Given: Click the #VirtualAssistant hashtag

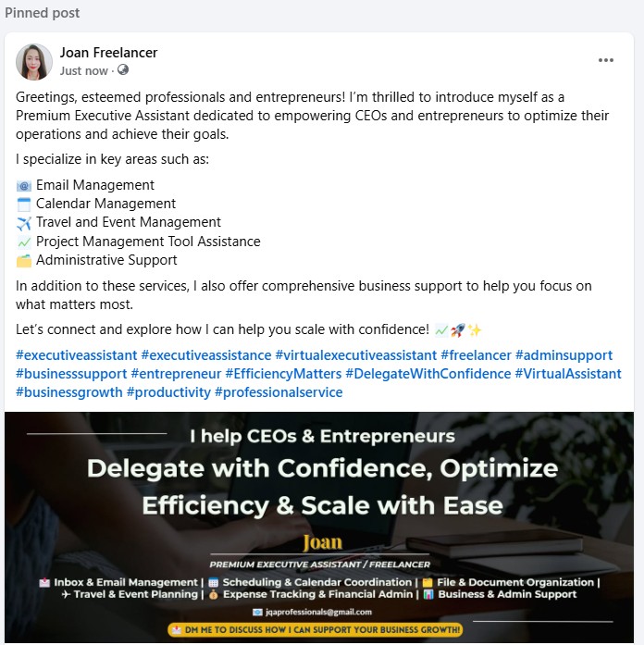Looking at the screenshot, I should (x=568, y=374).
